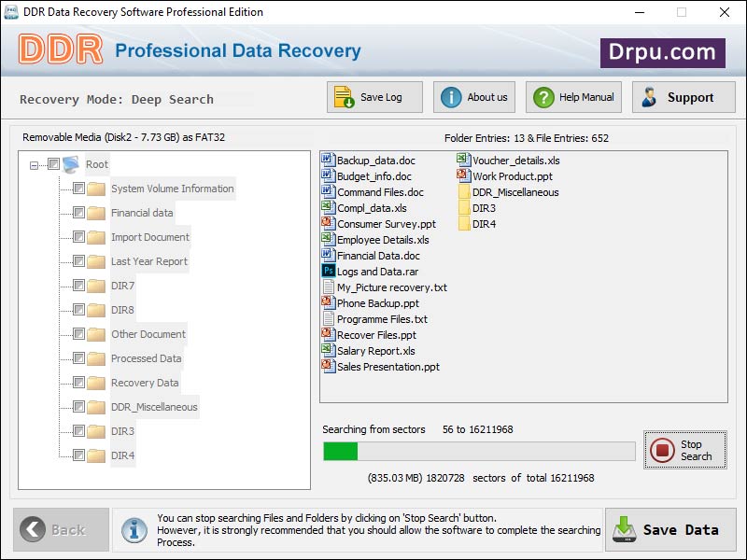Select Voucher_details.xls file icon
The height and width of the screenshot is (560, 747).
(464, 160)
